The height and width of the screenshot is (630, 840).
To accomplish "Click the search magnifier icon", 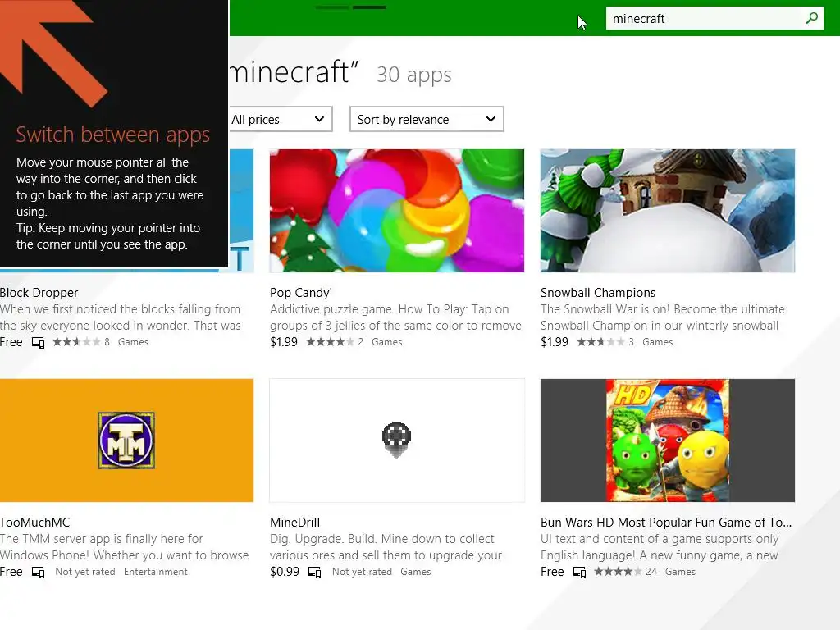I will click(x=811, y=18).
